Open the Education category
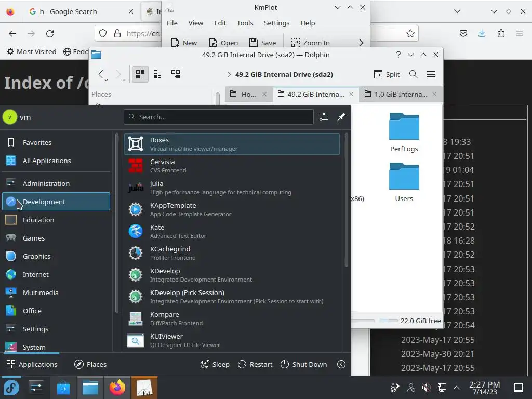532x399 pixels. tap(56, 220)
